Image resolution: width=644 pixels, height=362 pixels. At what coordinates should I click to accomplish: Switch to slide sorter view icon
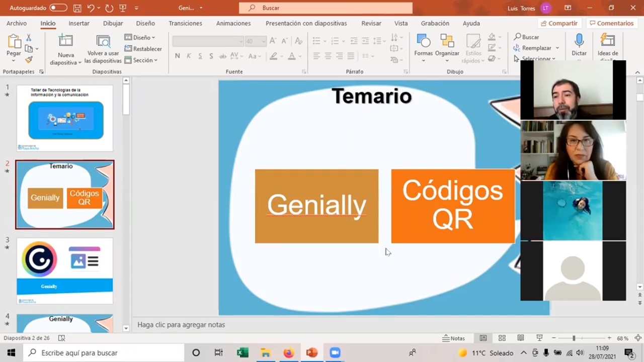502,338
